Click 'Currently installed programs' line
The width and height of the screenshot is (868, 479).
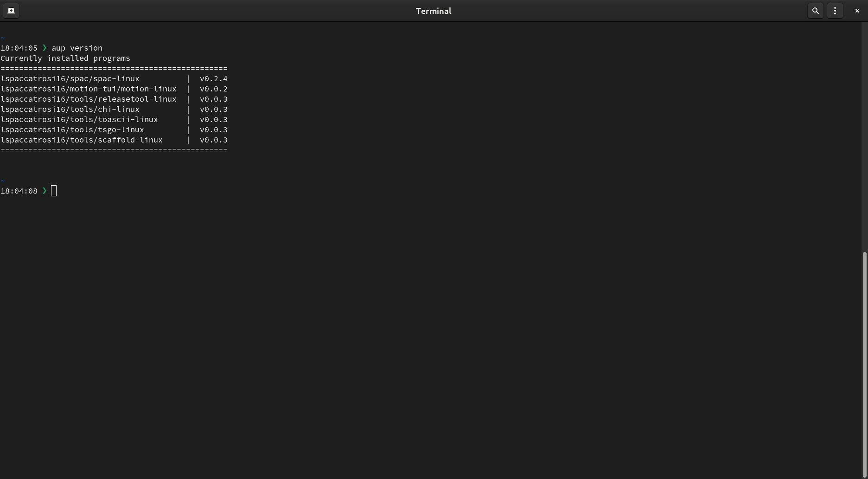[x=65, y=58]
